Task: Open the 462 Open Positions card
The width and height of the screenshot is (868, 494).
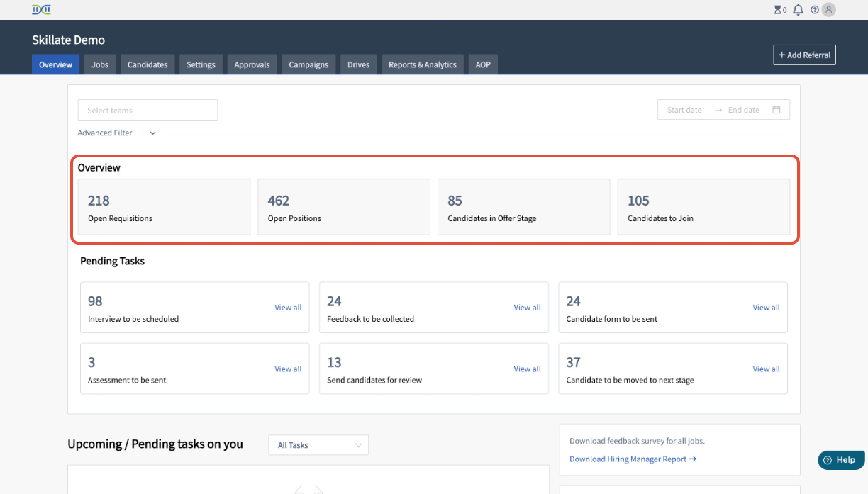Action: pos(344,206)
